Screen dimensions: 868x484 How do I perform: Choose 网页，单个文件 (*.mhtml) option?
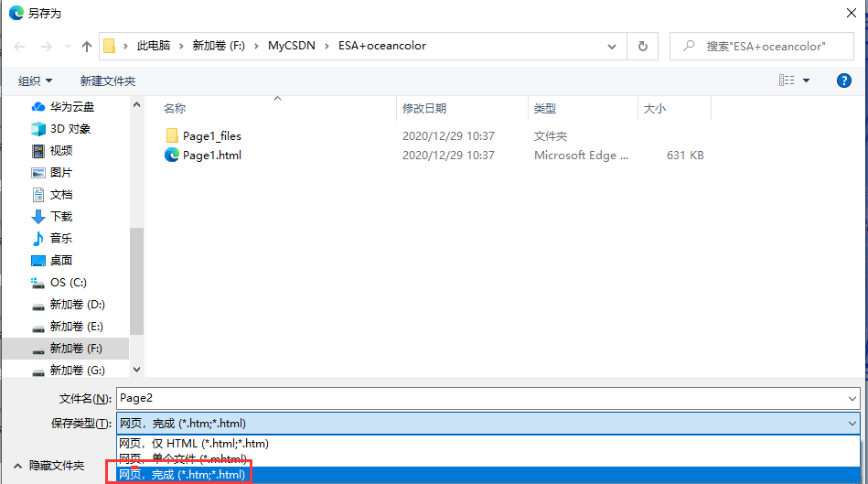click(x=488, y=458)
